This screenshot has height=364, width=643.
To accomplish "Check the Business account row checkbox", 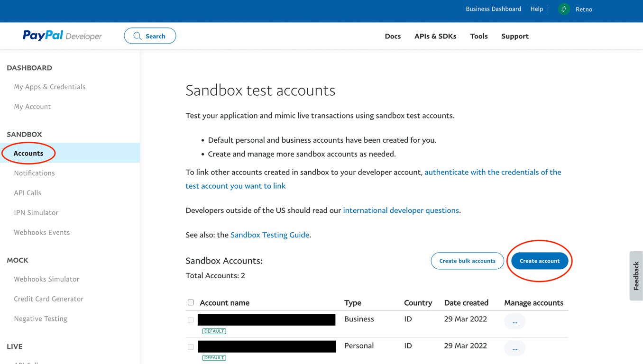I will 191,320.
